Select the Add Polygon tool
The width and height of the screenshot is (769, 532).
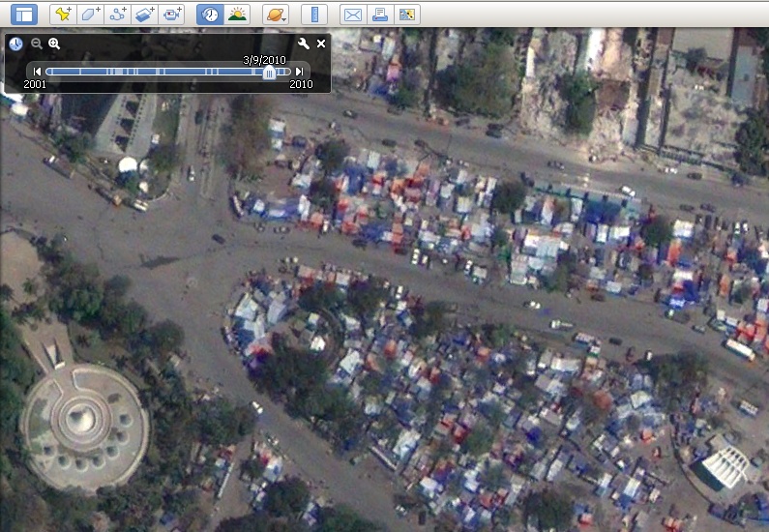[x=90, y=15]
